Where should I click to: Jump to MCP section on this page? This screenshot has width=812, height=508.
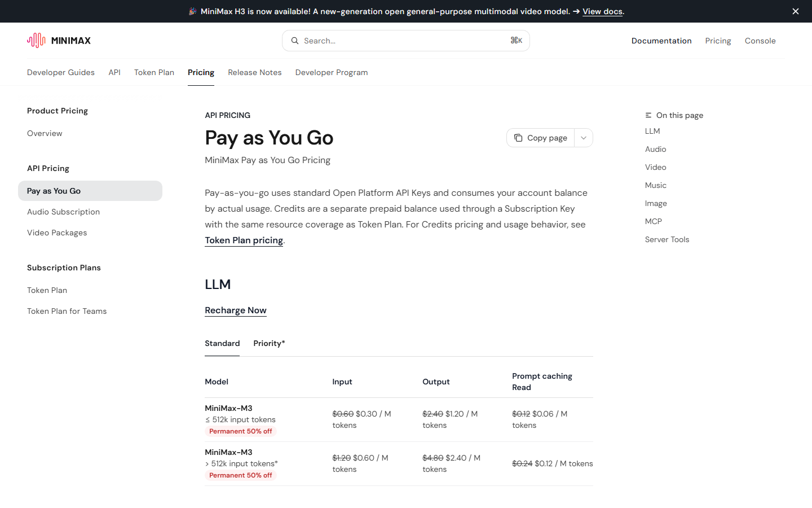tap(654, 221)
